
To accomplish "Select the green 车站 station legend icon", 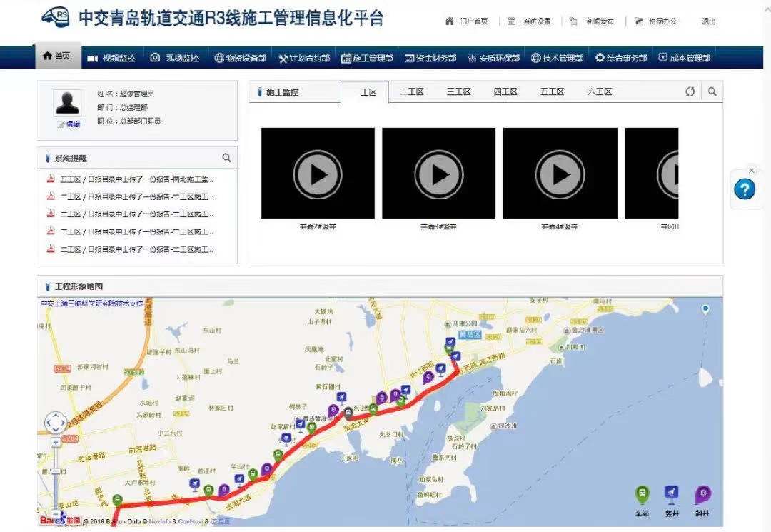I will [x=642, y=494].
